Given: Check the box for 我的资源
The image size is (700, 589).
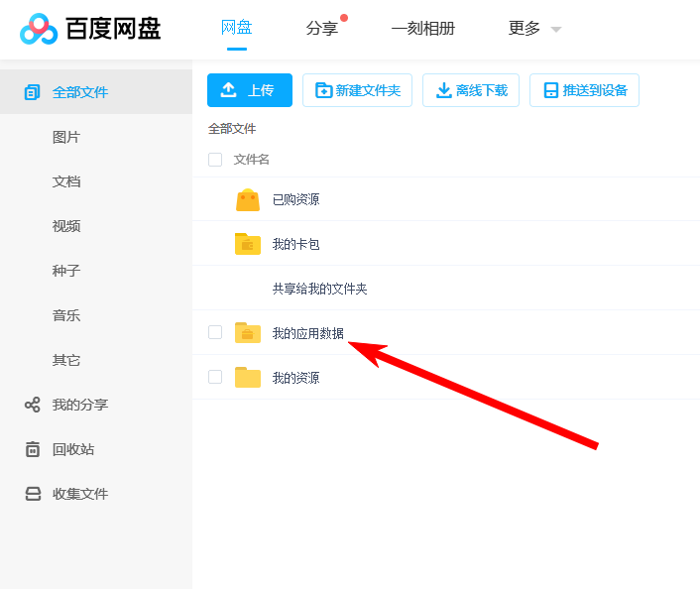Looking at the screenshot, I should tap(215, 377).
